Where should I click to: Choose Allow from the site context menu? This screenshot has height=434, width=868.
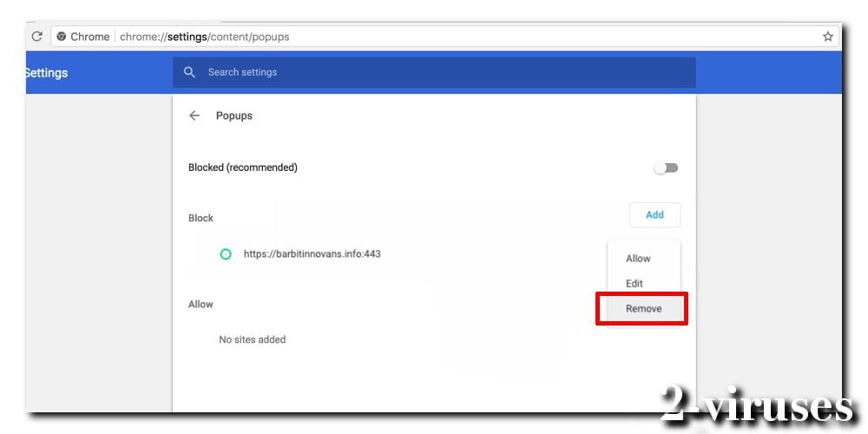coord(638,259)
